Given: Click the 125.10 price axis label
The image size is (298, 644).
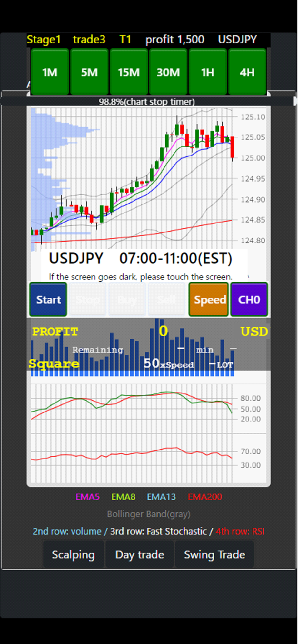Looking at the screenshot, I should coord(253,117).
